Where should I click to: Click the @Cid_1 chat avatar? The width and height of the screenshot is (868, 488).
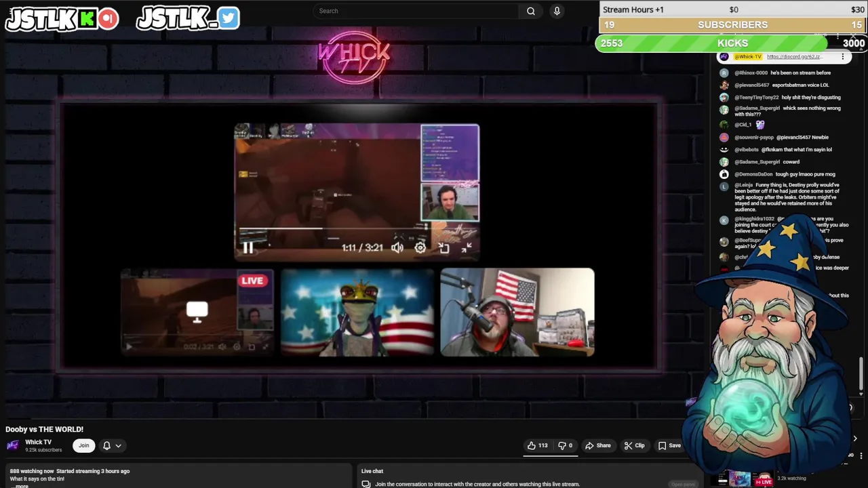point(724,125)
